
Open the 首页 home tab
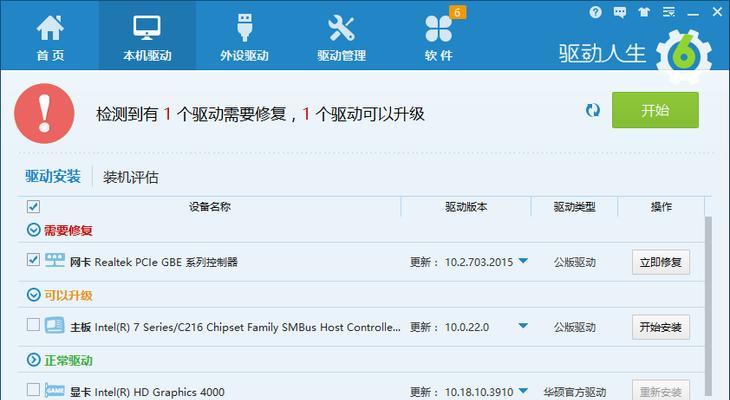[50, 37]
